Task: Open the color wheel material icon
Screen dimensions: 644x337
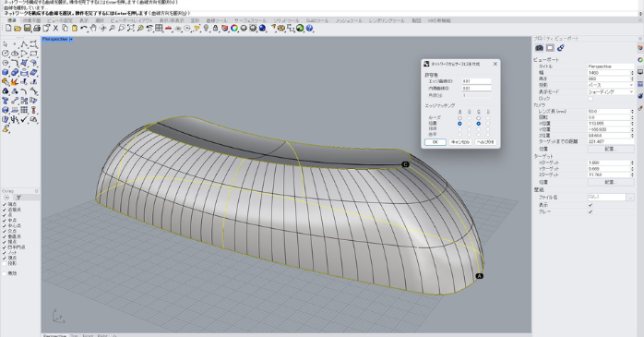Action: click(234, 29)
